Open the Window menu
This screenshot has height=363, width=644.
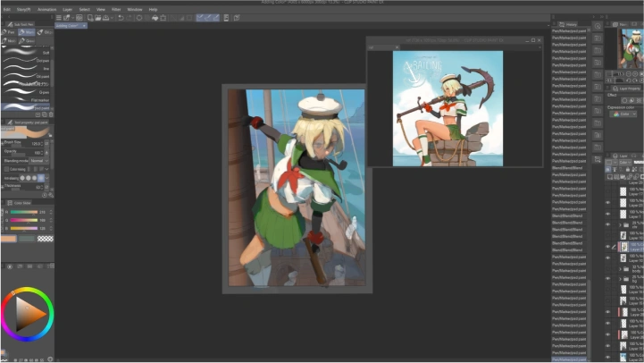(135, 9)
